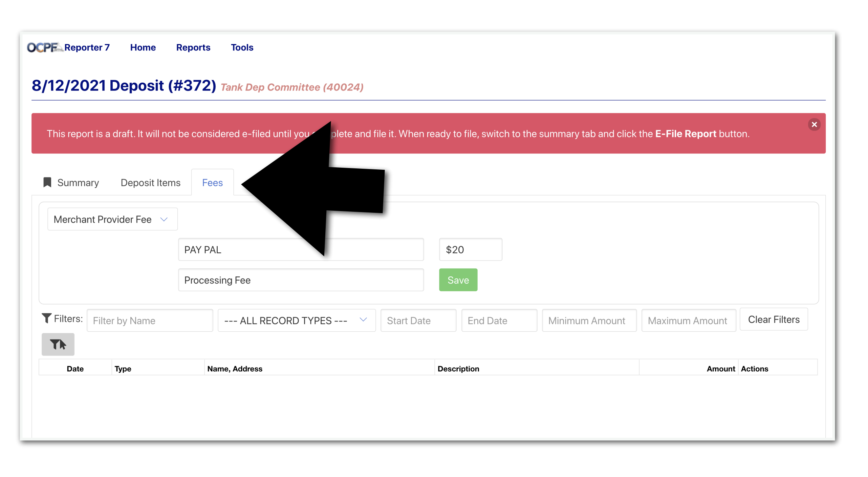Switch to the Deposit Items tab

(x=150, y=183)
